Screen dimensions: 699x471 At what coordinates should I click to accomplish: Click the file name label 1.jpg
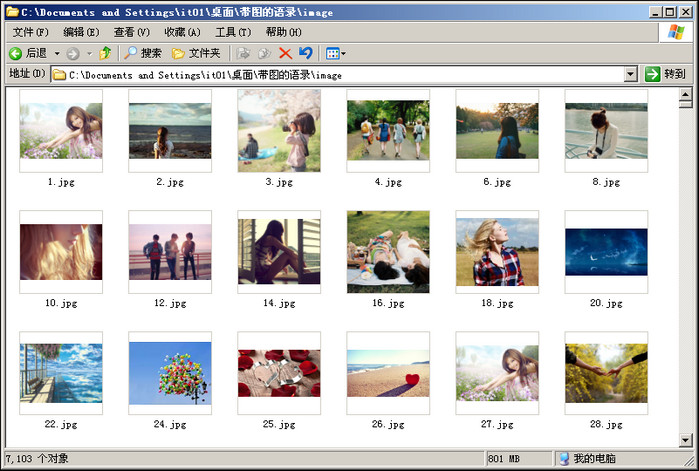(x=61, y=182)
